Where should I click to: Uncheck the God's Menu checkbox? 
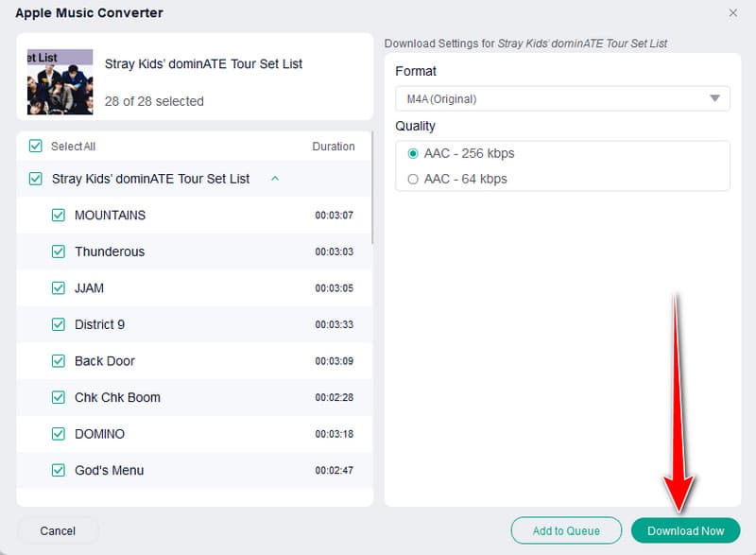[58, 470]
